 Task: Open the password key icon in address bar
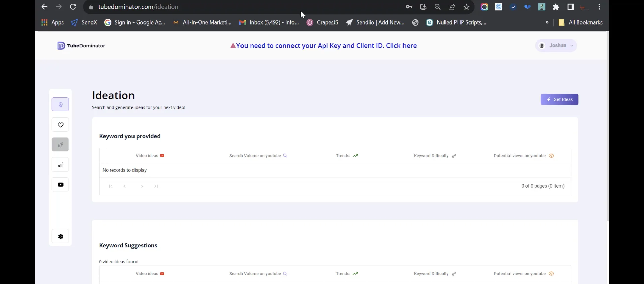tap(409, 7)
